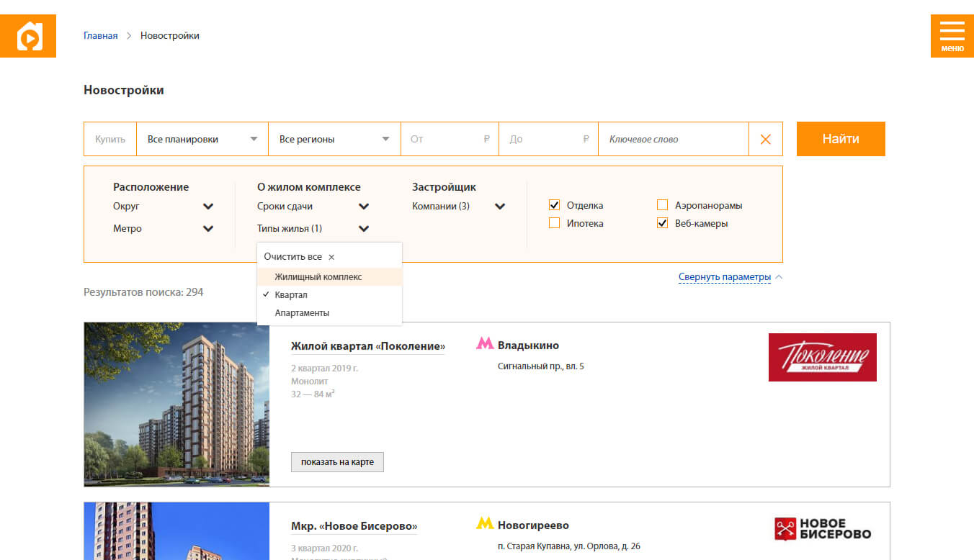Open the Все планировки dropdown
This screenshot has height=560, width=974.
coord(202,139)
